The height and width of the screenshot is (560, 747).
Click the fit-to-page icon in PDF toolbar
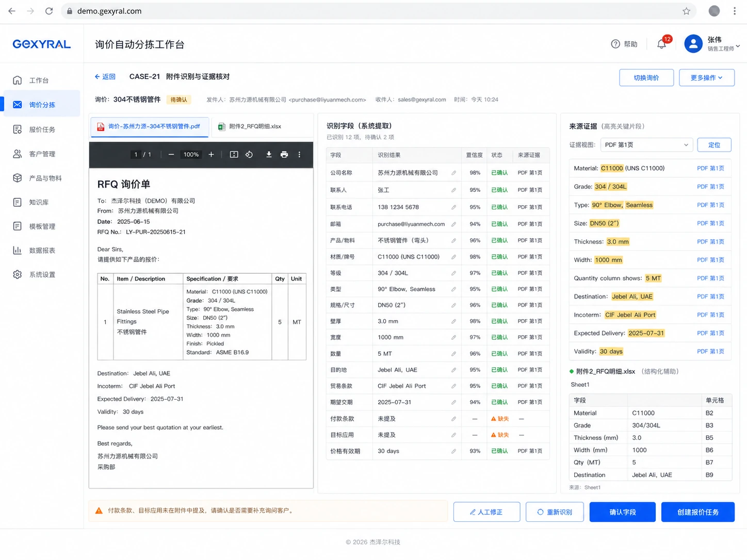[x=234, y=155]
